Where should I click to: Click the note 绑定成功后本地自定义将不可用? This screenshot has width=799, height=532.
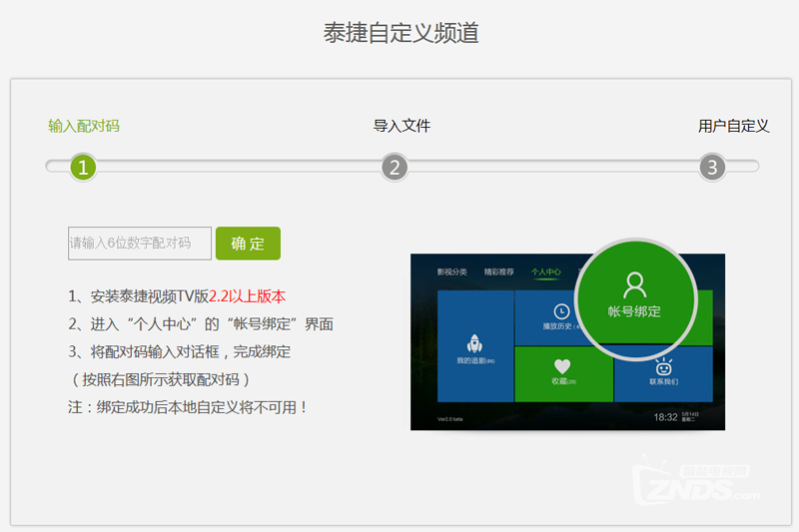point(188,407)
